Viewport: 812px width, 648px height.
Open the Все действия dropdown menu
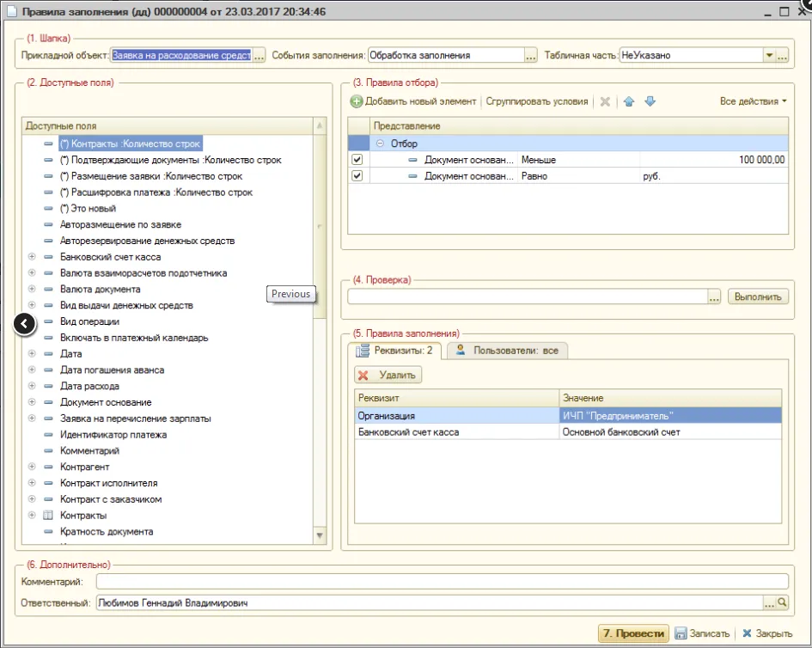[x=754, y=101]
